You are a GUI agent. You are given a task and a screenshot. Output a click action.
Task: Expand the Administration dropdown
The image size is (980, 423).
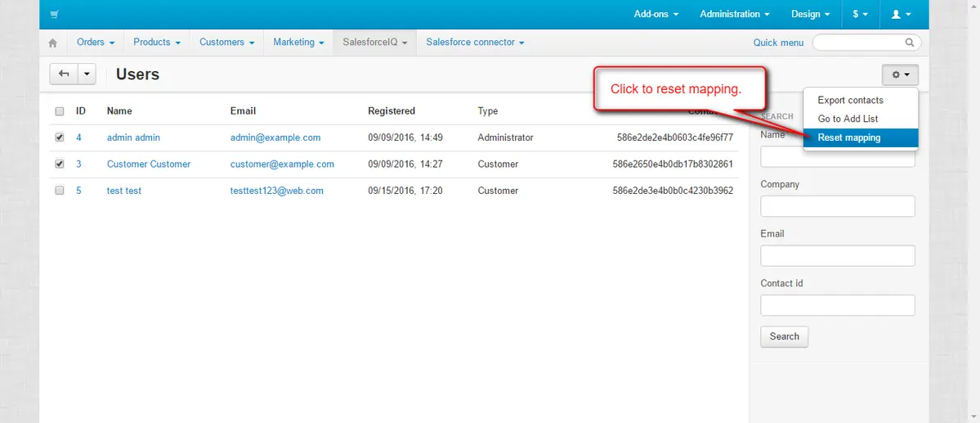(x=734, y=15)
